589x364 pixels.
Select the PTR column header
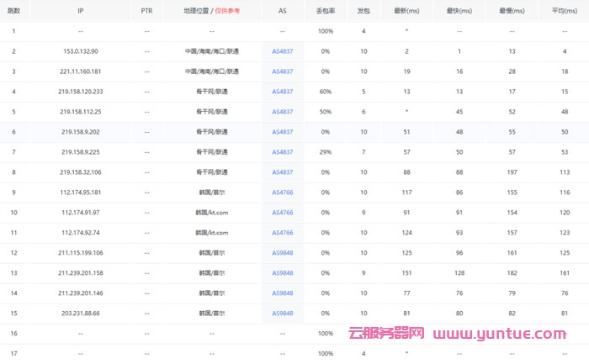146,11
